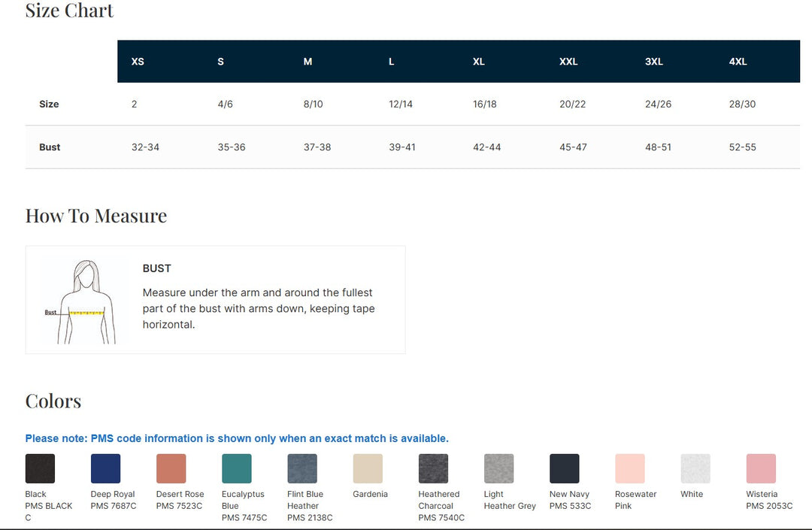812x530 pixels.
Task: Choose the Deep Royal blue swatch
Action: (x=106, y=468)
